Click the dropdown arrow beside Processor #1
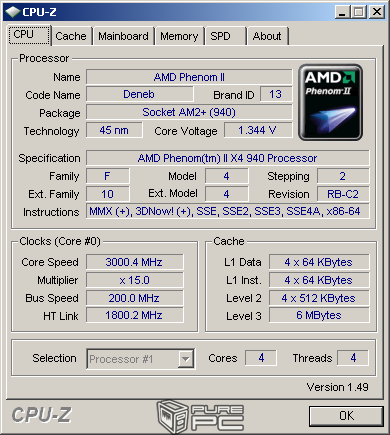390x435 pixels. 185,359
